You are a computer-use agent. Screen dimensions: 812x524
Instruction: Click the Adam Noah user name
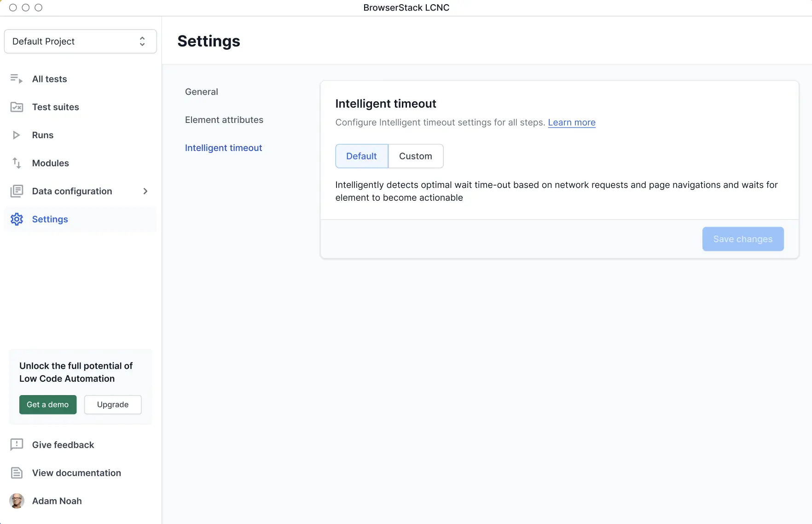[x=57, y=501]
